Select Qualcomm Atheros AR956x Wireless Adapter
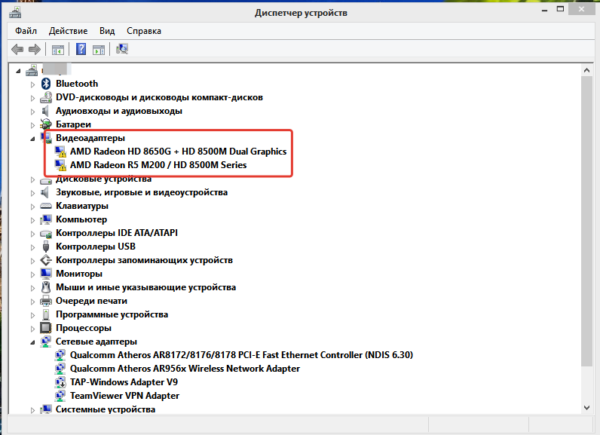This screenshot has width=600, height=435. tap(185, 368)
